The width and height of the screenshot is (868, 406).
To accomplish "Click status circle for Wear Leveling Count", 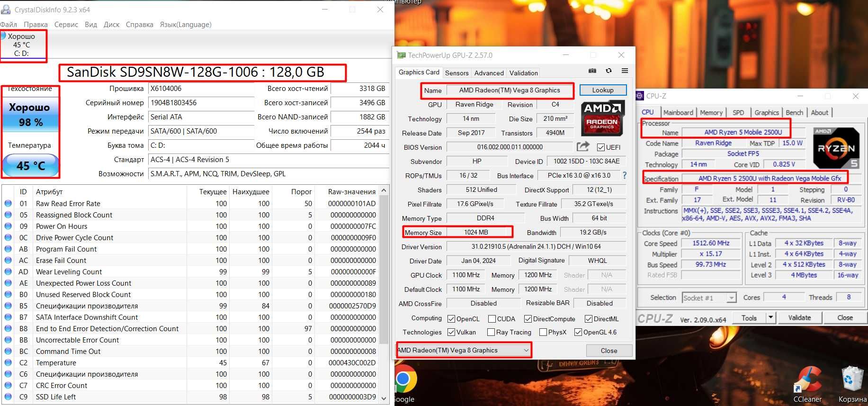I will point(8,271).
